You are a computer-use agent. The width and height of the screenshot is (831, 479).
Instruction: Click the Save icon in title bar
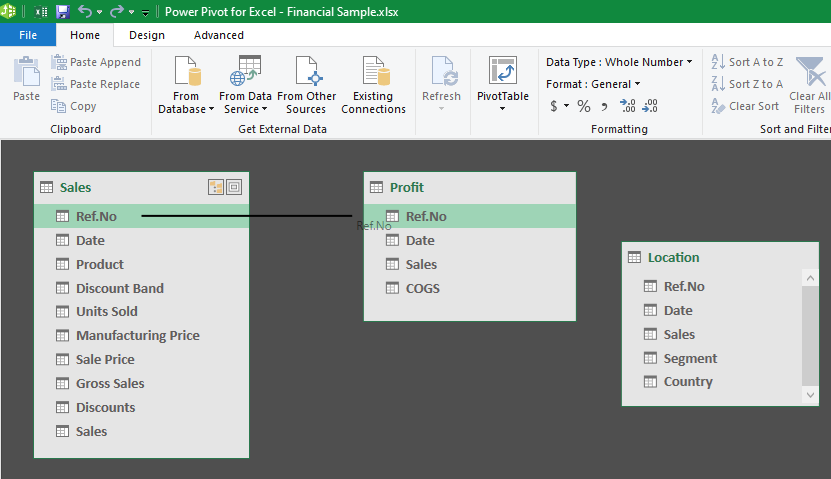(x=63, y=11)
